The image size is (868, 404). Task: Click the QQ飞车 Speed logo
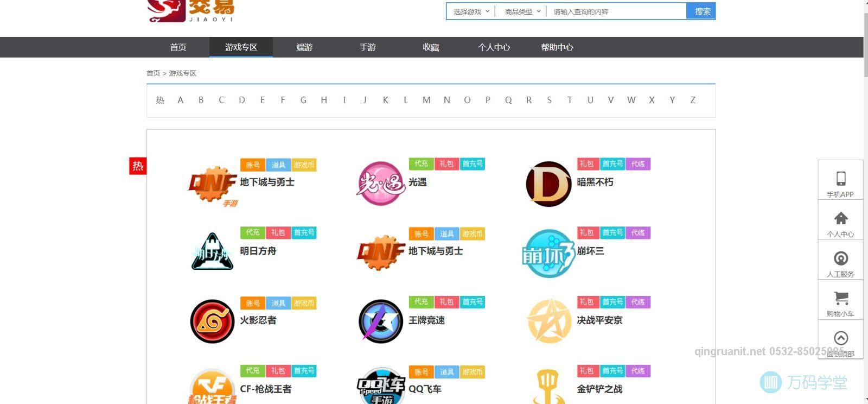pos(381,386)
